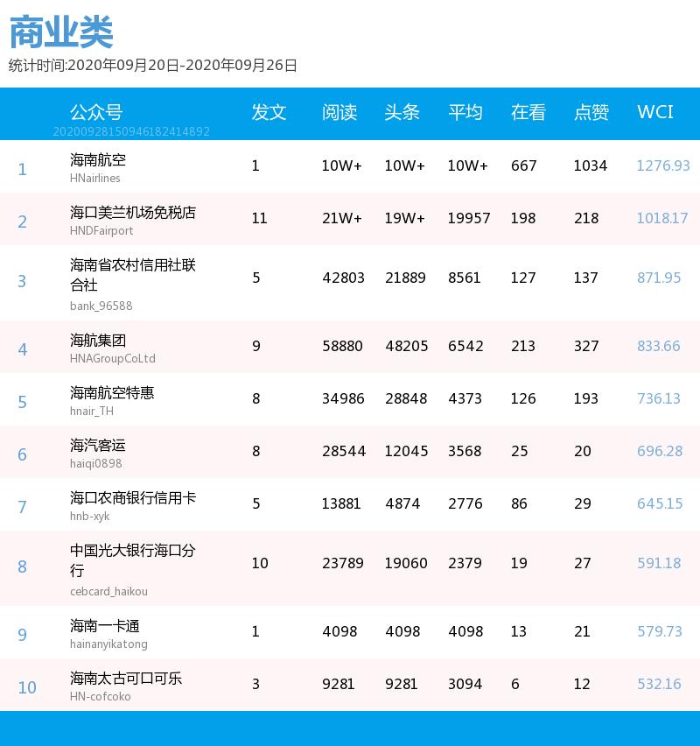Click the HNairlines account ID

point(96,176)
